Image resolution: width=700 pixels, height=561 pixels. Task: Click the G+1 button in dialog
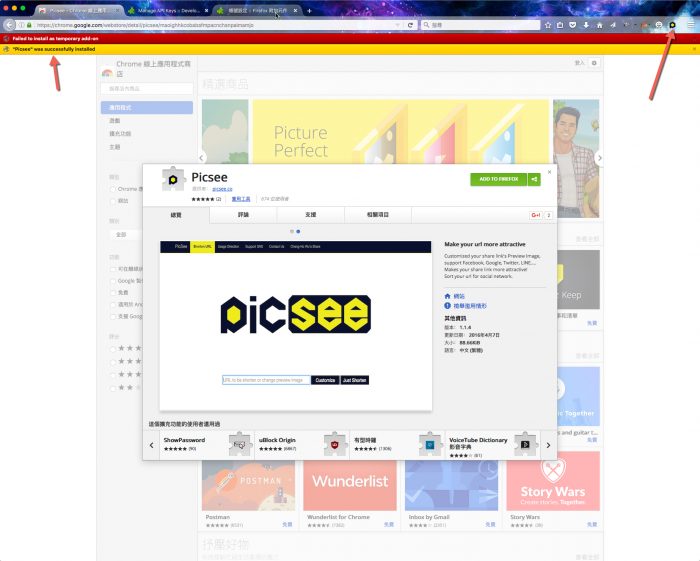coord(535,215)
